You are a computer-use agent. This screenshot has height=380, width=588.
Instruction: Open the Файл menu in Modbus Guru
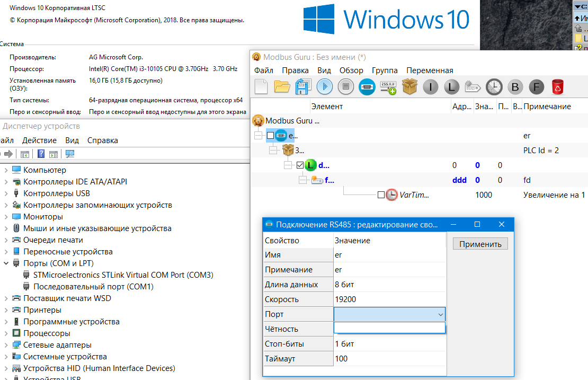pyautogui.click(x=264, y=70)
